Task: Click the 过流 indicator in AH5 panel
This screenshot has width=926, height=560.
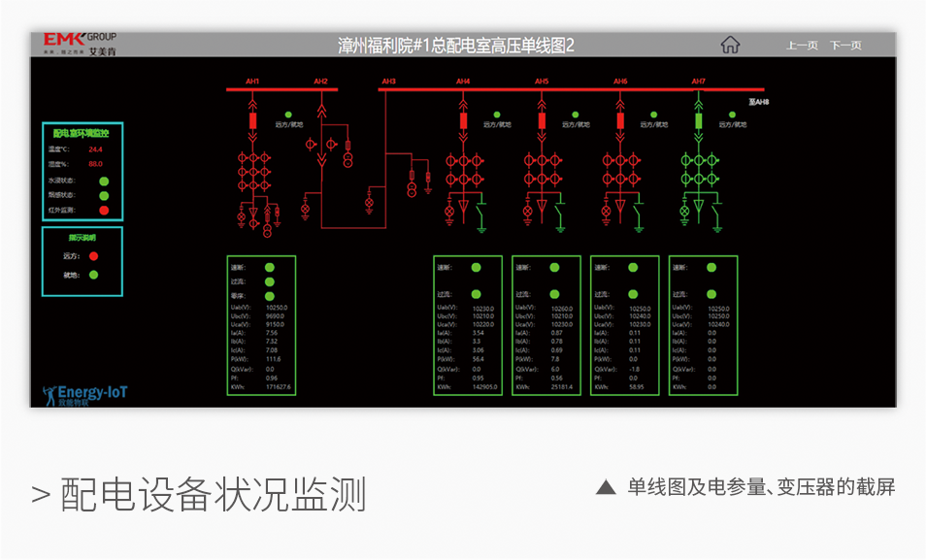Action: coord(554,294)
